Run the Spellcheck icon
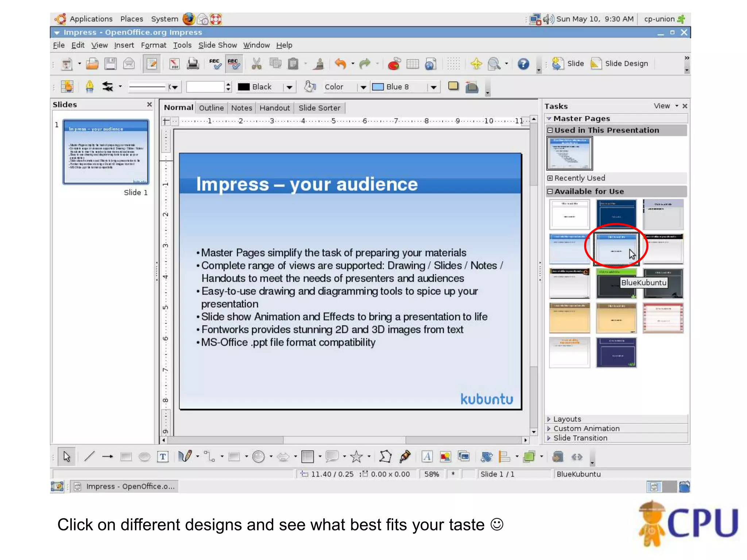This screenshot has height=560, width=747. [215, 64]
